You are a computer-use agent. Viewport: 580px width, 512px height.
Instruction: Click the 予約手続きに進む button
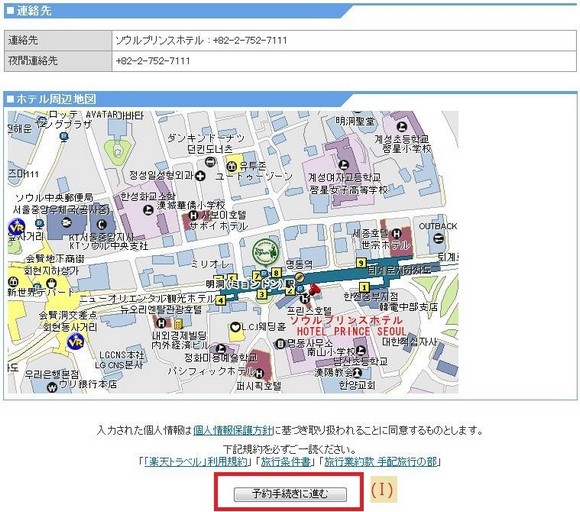coord(290,494)
